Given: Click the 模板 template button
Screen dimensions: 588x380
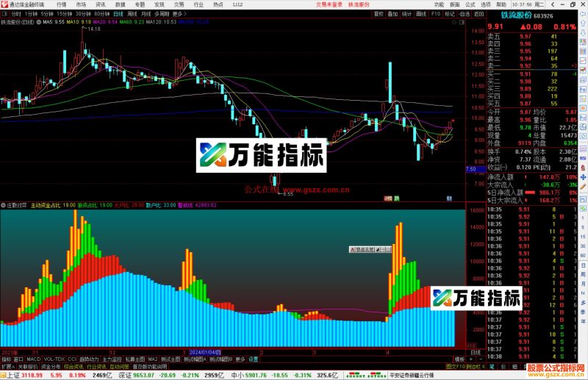Looking at the screenshot, I should (x=459, y=359).
